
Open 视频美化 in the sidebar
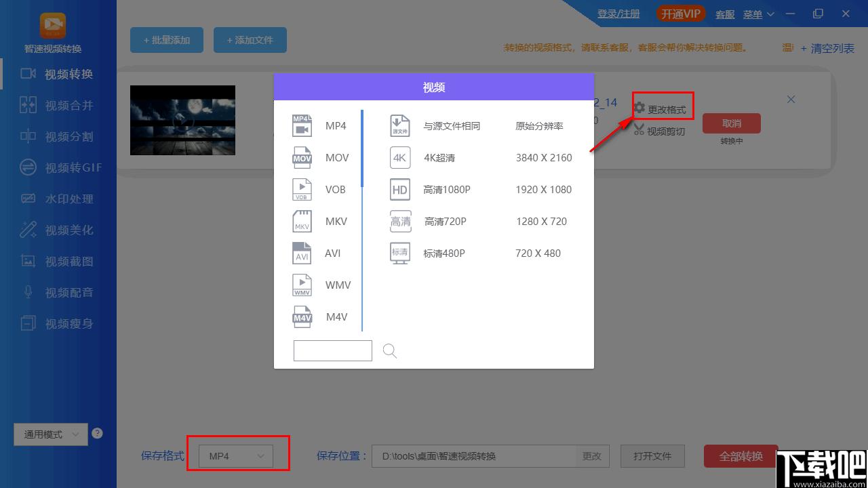pos(58,230)
